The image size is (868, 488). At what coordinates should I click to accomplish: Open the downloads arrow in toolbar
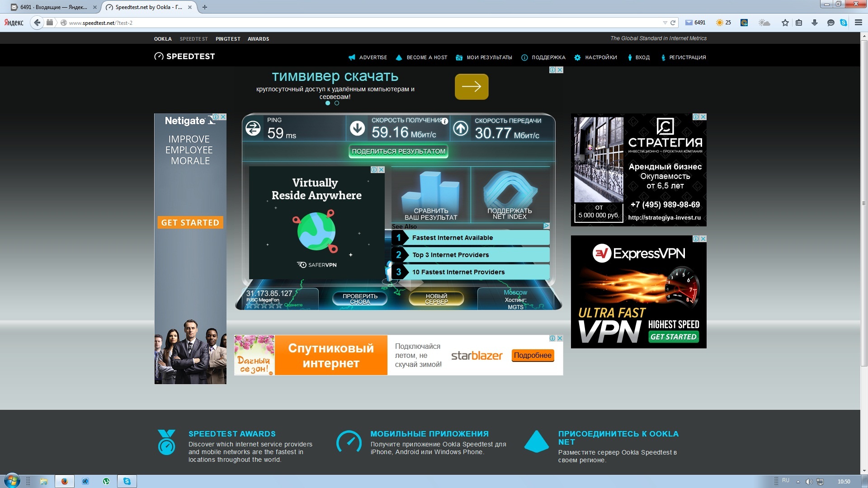[815, 23]
